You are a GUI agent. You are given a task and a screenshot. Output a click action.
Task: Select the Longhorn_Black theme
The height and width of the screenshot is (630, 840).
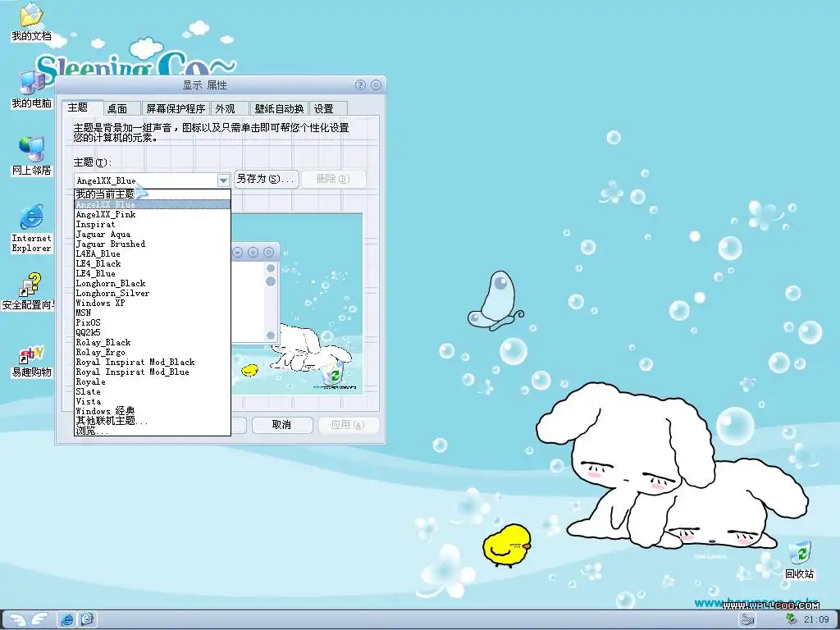pos(152,283)
